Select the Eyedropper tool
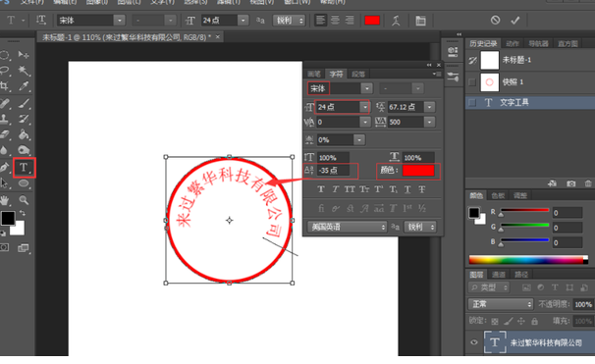This screenshot has height=364, width=595. [x=24, y=86]
